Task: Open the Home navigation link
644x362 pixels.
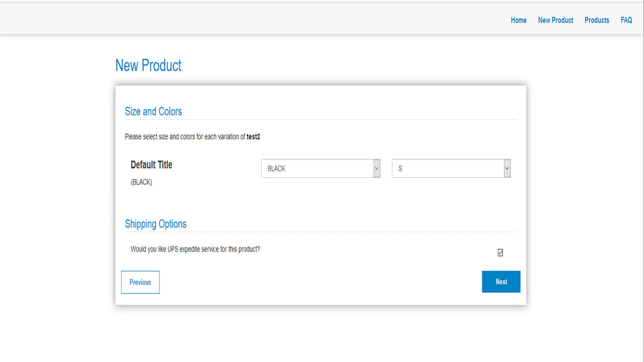Action: (x=518, y=20)
